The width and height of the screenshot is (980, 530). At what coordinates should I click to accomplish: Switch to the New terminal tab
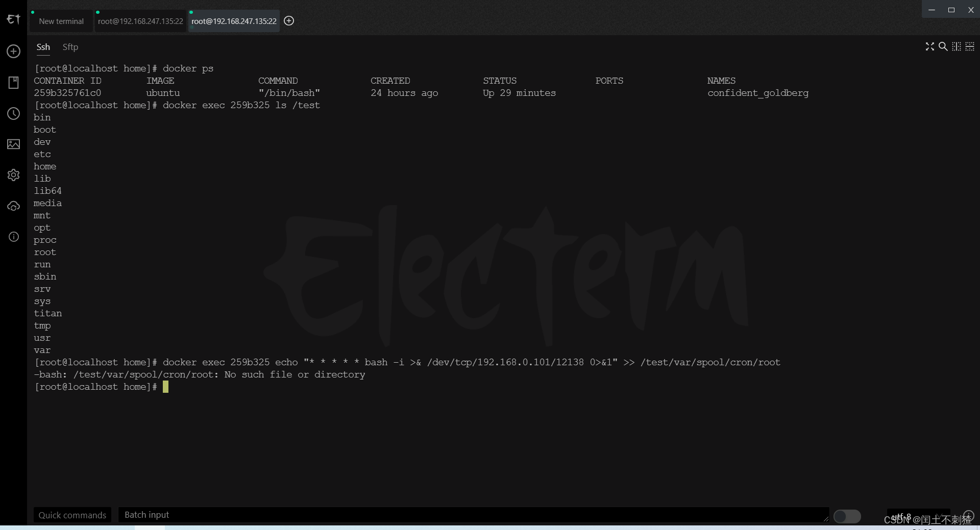[61, 21]
